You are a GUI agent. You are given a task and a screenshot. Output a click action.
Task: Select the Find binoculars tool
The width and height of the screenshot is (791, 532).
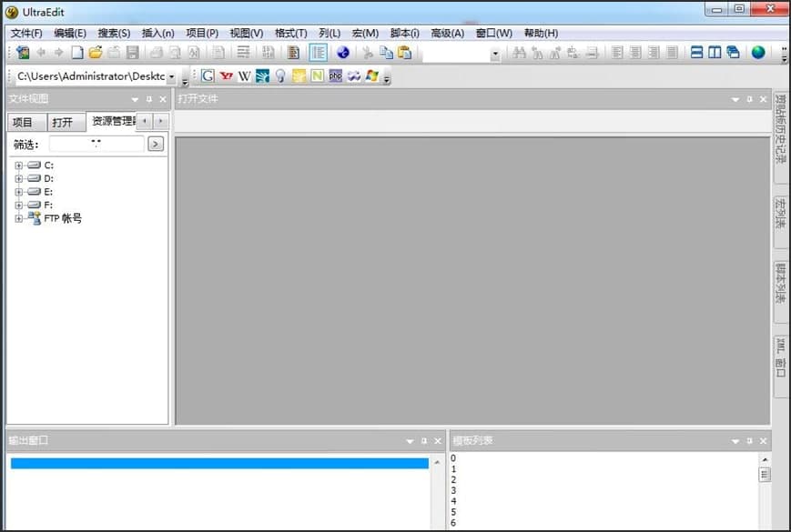[x=521, y=53]
